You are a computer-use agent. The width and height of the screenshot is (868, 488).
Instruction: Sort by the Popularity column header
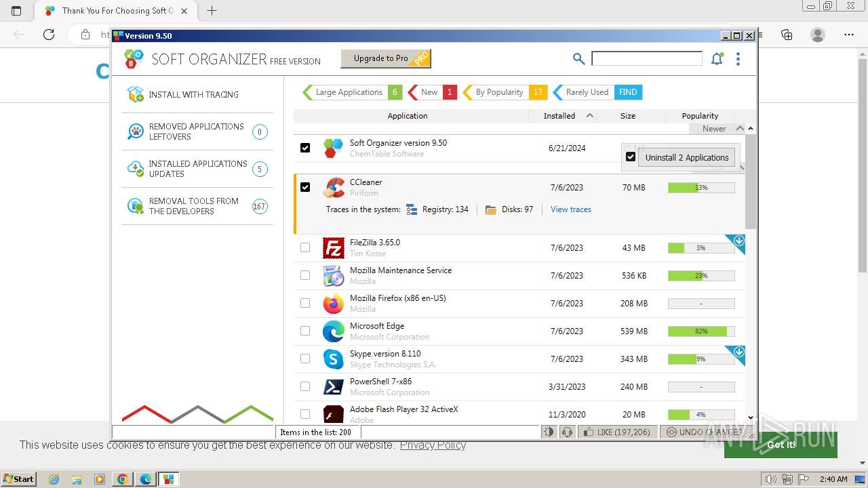coord(700,116)
